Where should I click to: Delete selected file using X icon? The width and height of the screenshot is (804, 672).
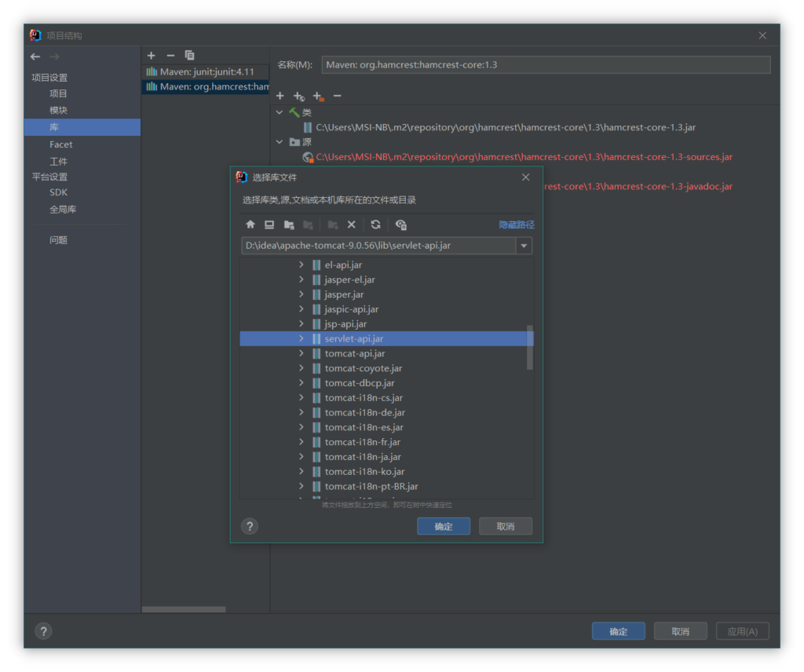pyautogui.click(x=351, y=225)
